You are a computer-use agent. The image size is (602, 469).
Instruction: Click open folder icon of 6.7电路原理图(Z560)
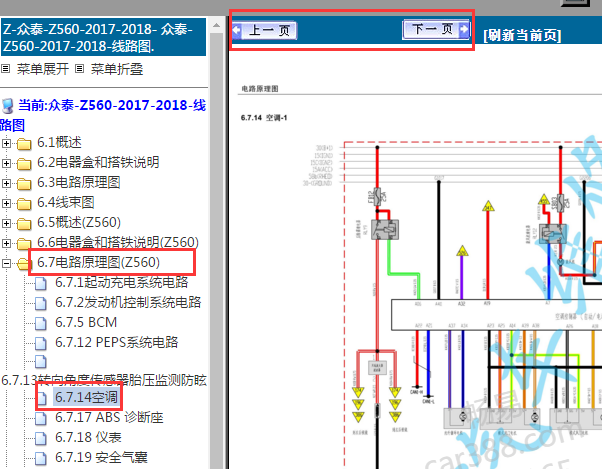(x=23, y=263)
